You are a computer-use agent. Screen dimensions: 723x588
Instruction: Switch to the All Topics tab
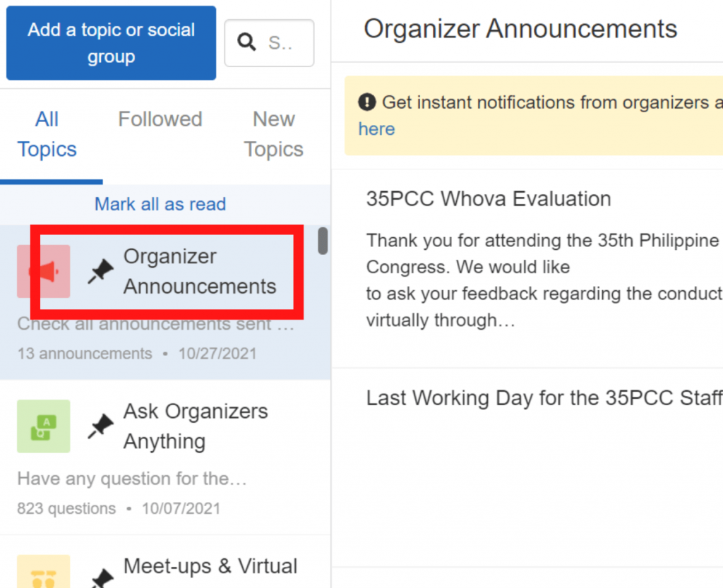coord(47,134)
